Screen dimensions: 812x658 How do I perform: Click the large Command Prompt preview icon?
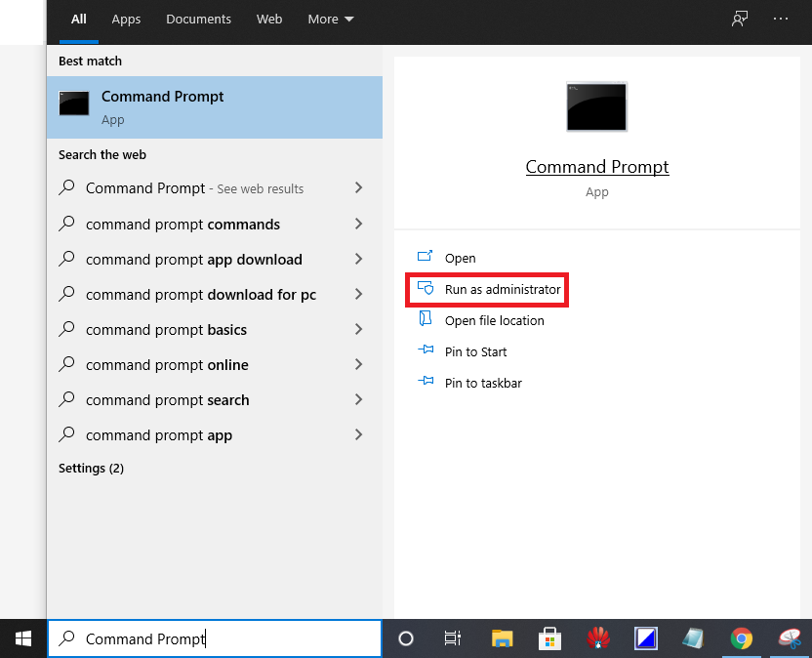tap(596, 106)
